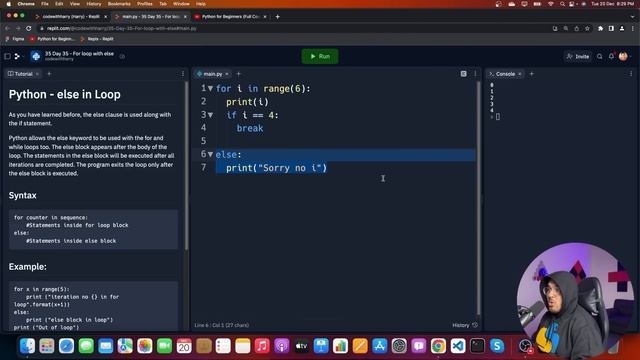Open Visual Studio Code from dock
Viewport: 640px width, 360px height.
(458, 346)
